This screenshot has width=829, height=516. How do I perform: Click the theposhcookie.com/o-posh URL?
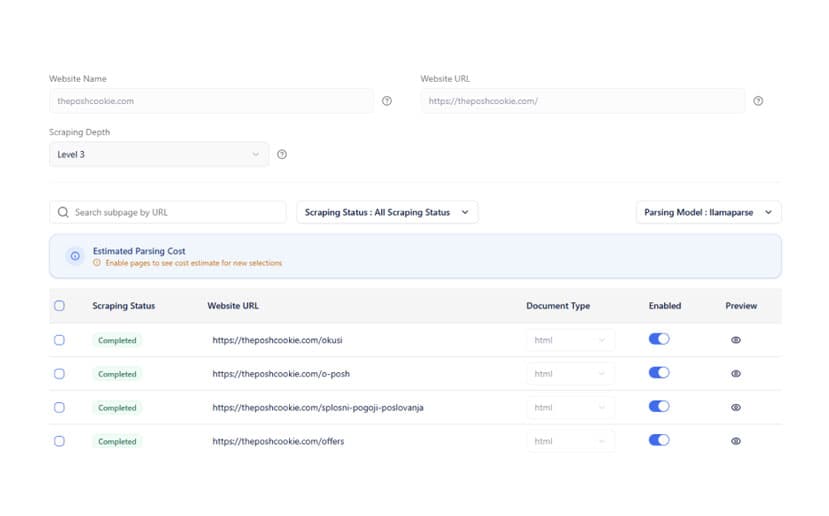(280, 374)
